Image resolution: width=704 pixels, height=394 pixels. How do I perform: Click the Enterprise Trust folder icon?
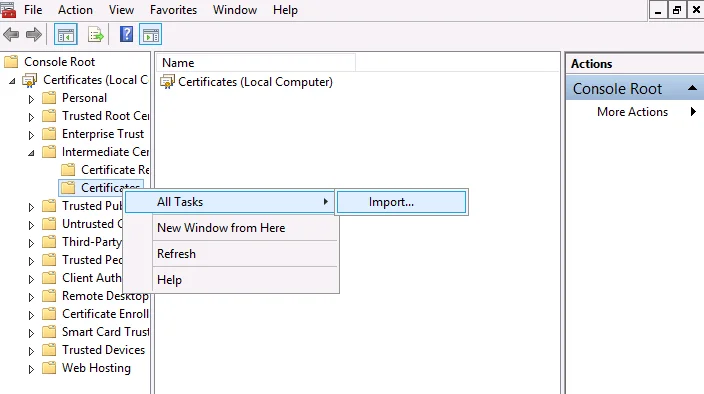coord(49,134)
